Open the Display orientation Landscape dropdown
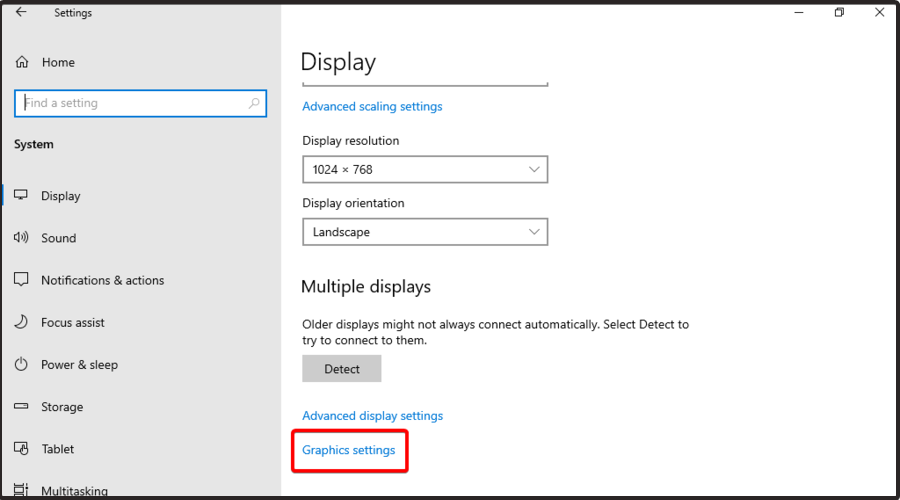The height and width of the screenshot is (500, 900). click(425, 232)
